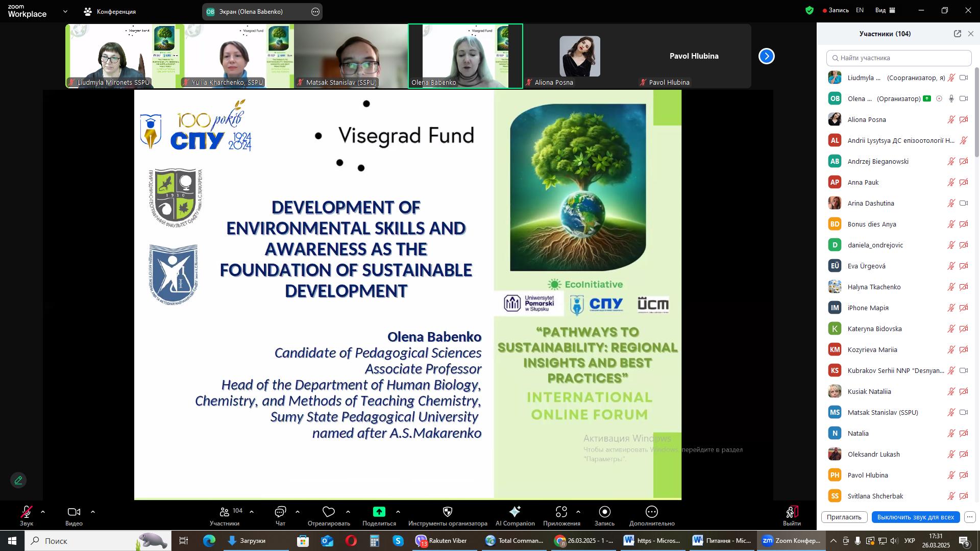Click the green Share screen icon
This screenshot has width=980, height=551.
coord(379,512)
